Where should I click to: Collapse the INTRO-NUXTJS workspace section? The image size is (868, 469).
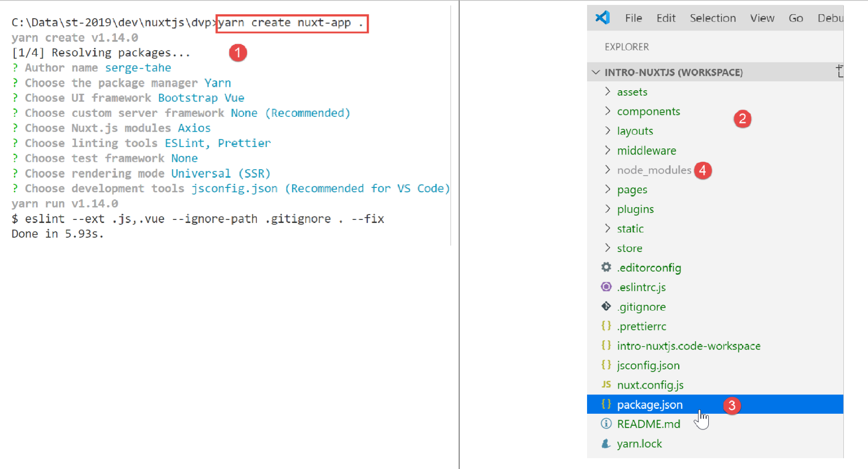point(596,72)
